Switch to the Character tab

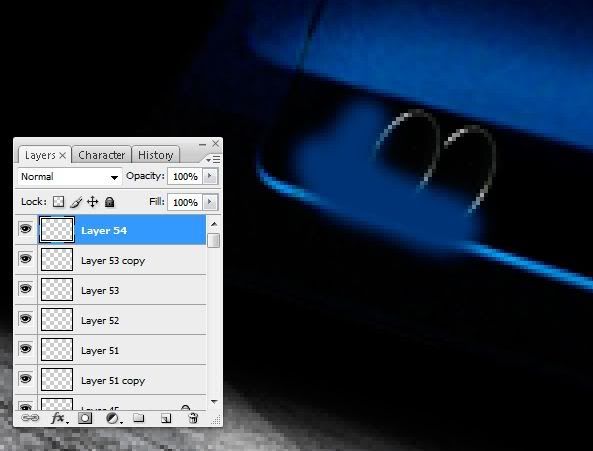pos(101,155)
